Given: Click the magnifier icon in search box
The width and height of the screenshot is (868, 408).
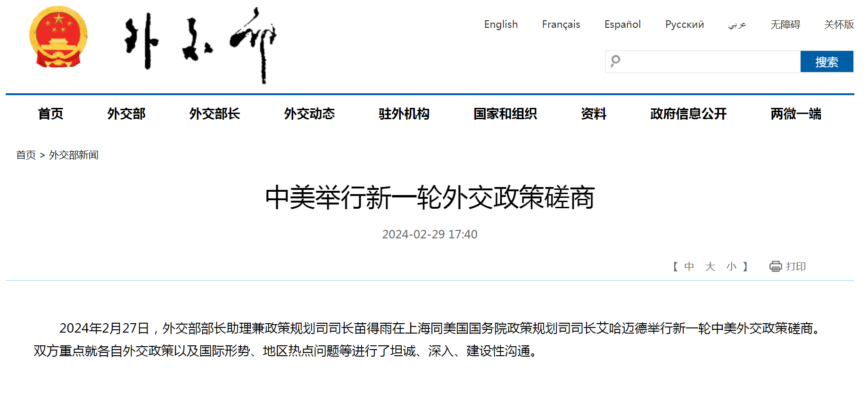Looking at the screenshot, I should pyautogui.click(x=615, y=61).
